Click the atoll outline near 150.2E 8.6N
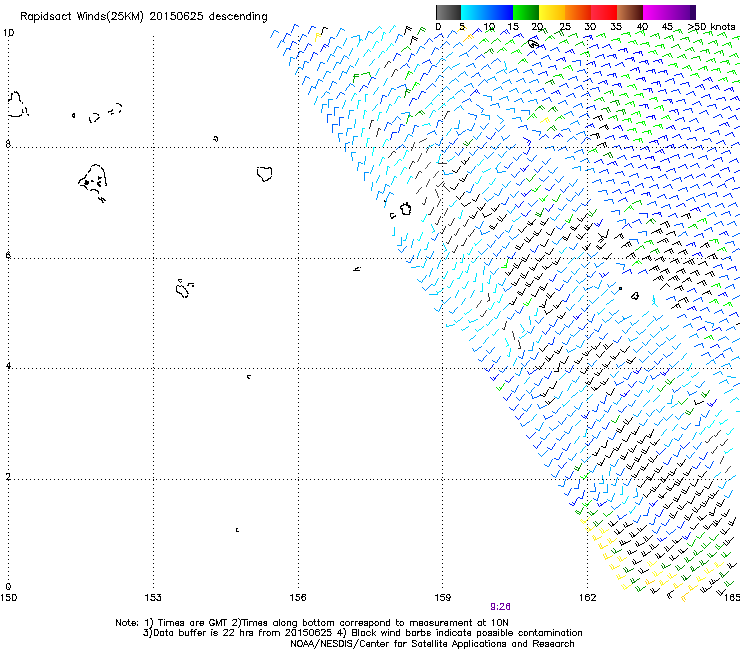Screen dimensions: 740x650 pyautogui.click(x=18, y=104)
